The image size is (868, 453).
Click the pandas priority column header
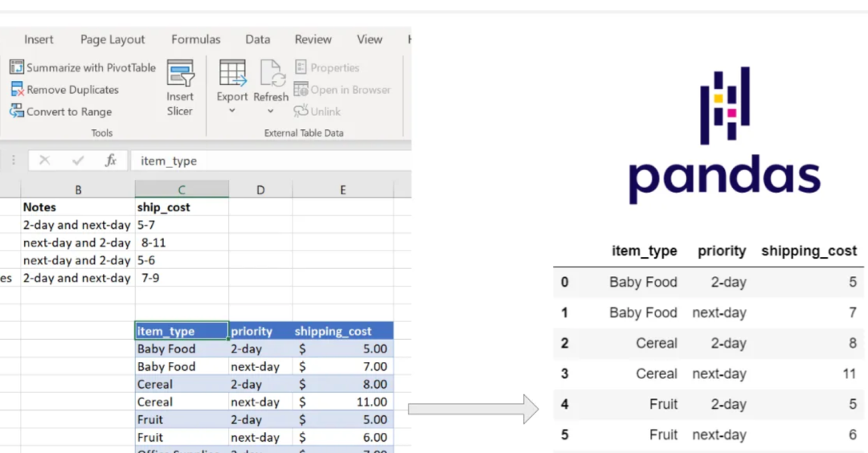[722, 251]
